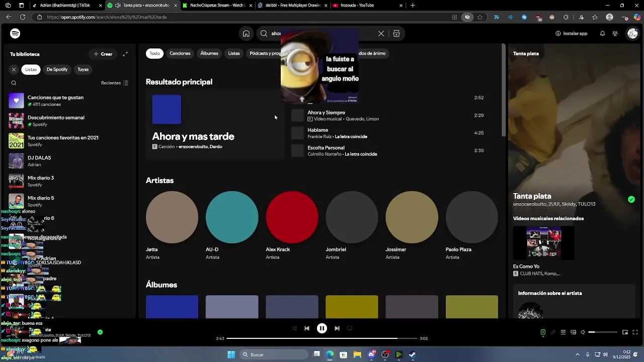Open Steam from Windows taskbar
The width and height of the screenshot is (644, 362).
(x=413, y=354)
